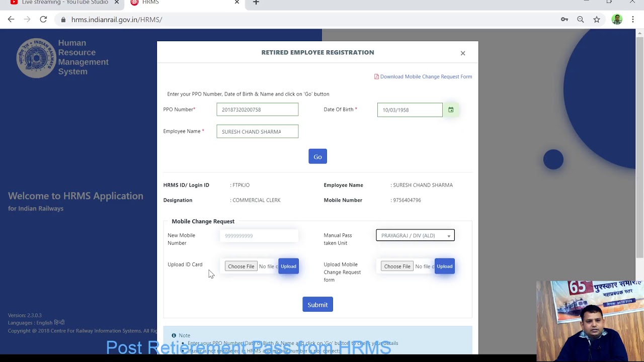
Task: Close the Live streaming YouTube Studio tab
Action: click(116, 3)
